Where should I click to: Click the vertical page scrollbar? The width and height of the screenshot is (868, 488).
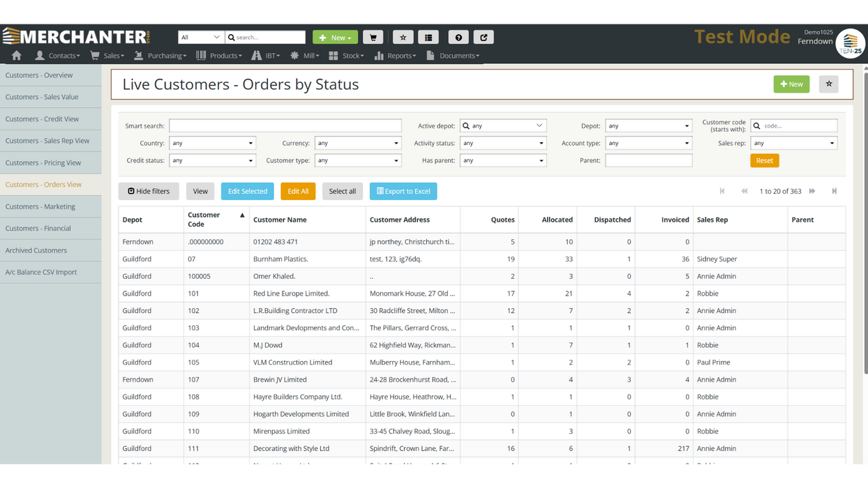[x=865, y=223]
